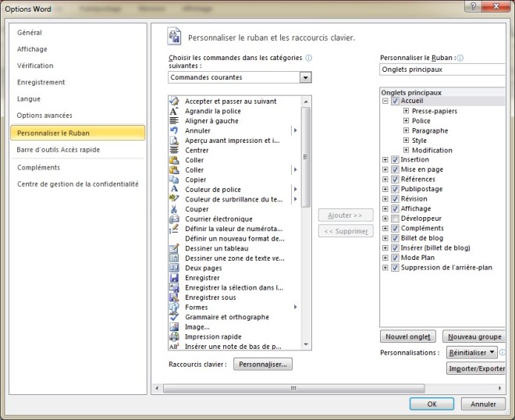Viewport: 515px width, 420px height.
Task: Open the Commandes courantes dropdown
Action: coord(305,77)
